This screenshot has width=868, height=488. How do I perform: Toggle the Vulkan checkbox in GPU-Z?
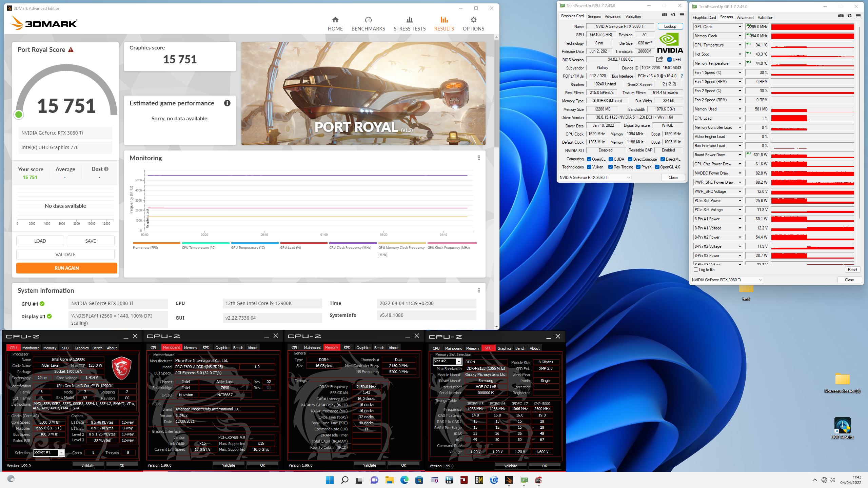[x=589, y=167]
